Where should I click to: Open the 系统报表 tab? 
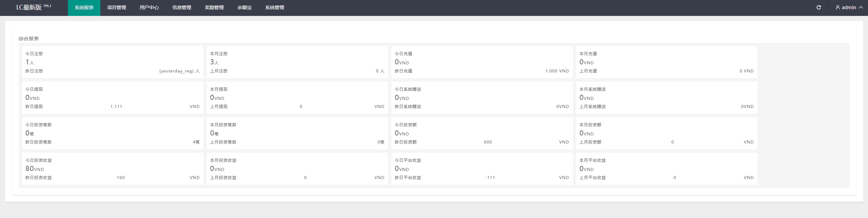point(84,7)
